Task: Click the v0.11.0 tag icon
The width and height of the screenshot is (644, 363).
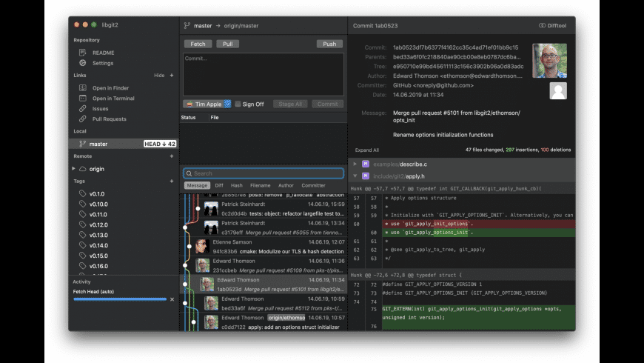Action: 83,214
